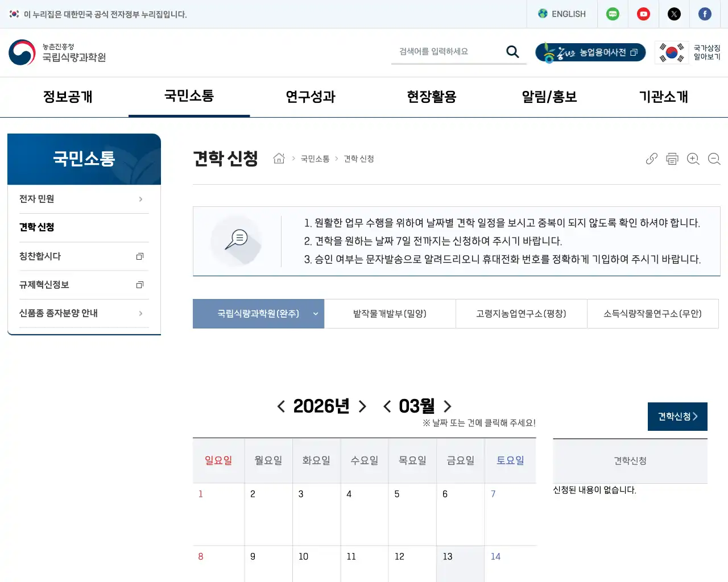
Task: Open the 알림/홍보 menu
Action: (548, 97)
